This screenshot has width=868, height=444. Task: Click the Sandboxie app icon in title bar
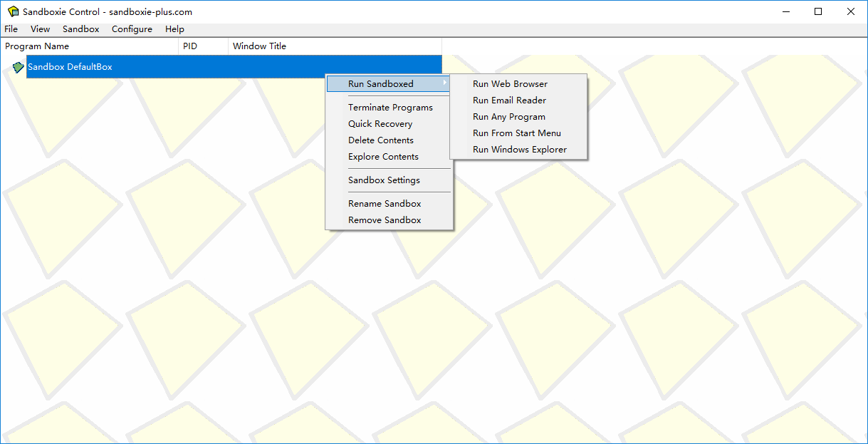12,11
